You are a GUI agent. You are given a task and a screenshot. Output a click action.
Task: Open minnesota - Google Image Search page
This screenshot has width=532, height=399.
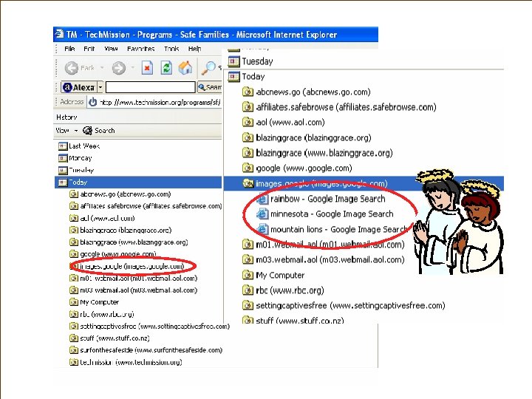324,214
